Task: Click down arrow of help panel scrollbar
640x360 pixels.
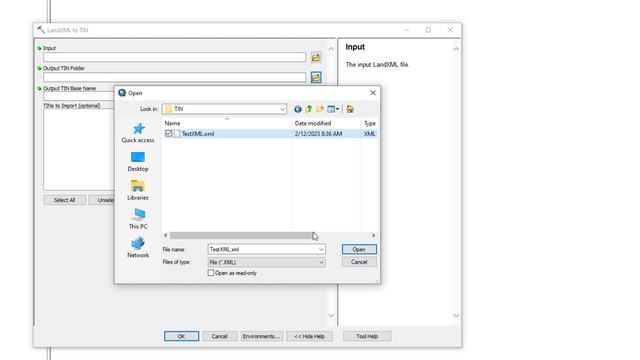Action: 456,316
